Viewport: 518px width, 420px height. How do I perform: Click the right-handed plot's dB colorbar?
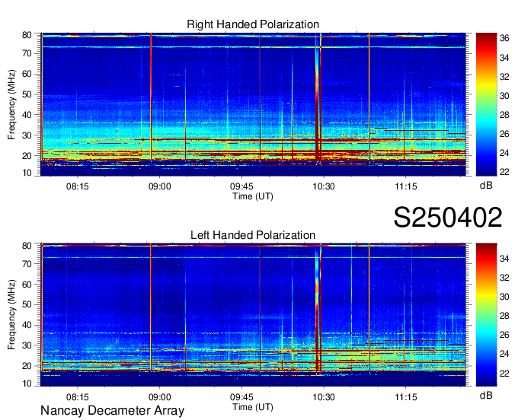pyautogui.click(x=486, y=104)
